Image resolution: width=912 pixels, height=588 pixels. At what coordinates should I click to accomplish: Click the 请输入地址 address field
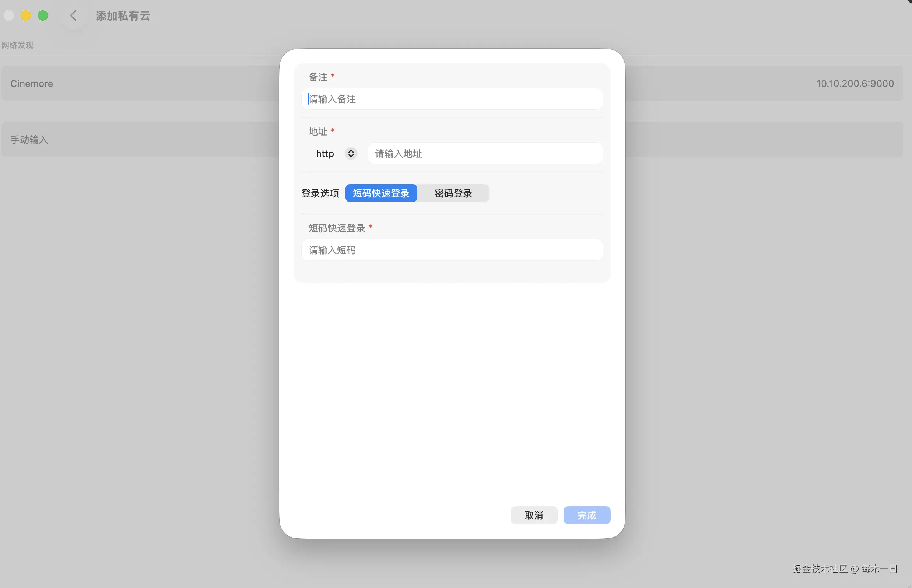485,154
